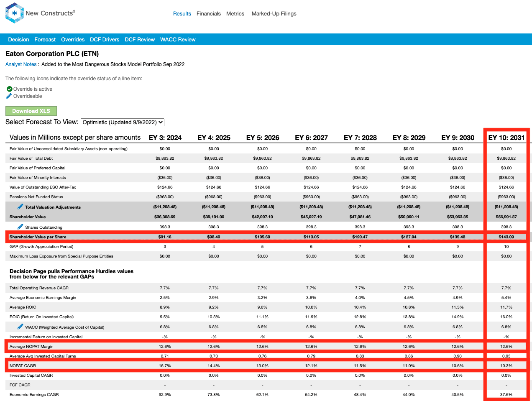Click the EY 8: 2029 column header
Image resolution: width=532 pixels, height=401 pixels.
coord(409,138)
